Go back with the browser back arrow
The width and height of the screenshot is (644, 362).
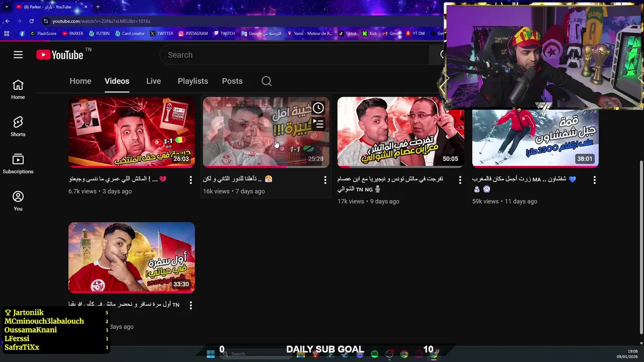7,21
